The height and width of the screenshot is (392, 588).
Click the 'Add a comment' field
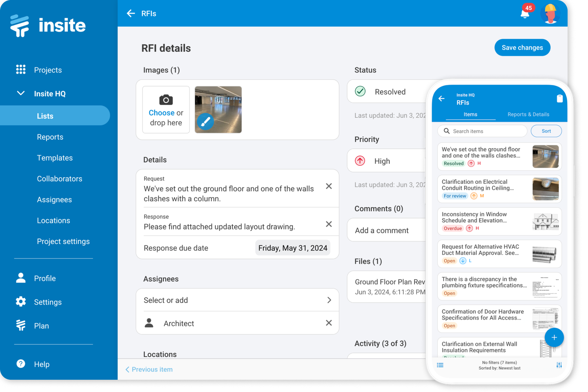381,230
